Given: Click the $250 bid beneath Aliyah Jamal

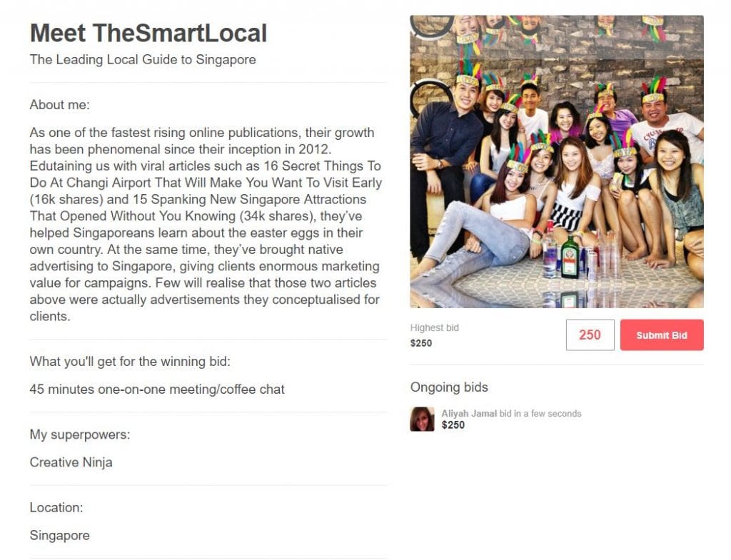Looking at the screenshot, I should pos(453,425).
